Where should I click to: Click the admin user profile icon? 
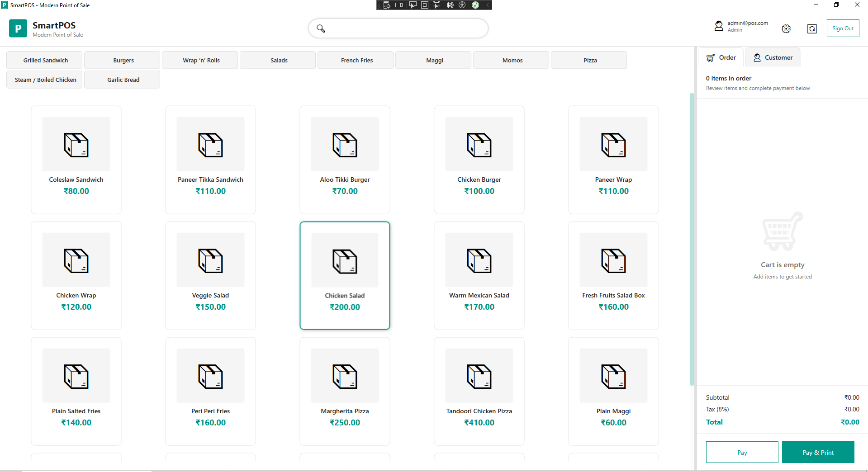[719, 26]
